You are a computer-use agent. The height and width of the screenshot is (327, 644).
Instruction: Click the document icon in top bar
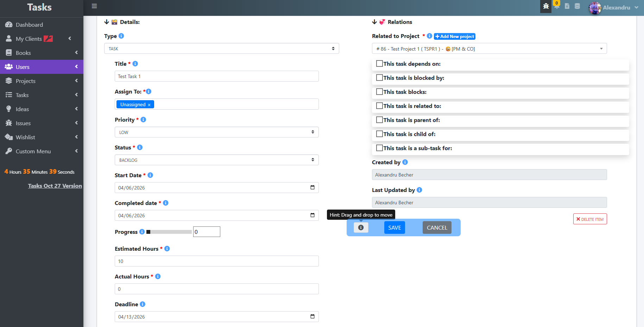[x=567, y=6]
